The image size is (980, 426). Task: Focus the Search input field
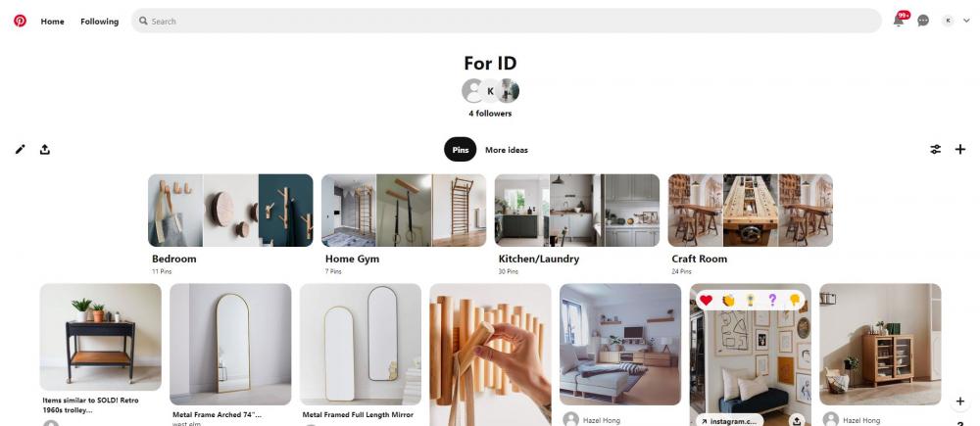pos(507,21)
